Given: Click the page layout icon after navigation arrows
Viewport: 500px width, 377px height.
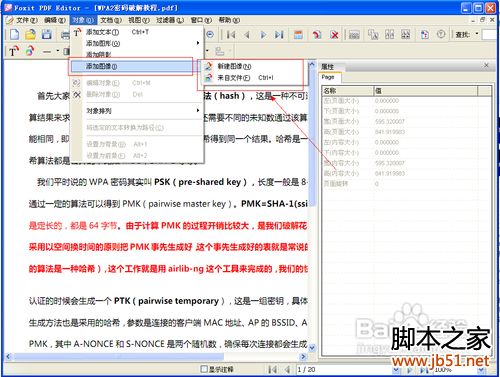Looking at the screenshot, I should (x=298, y=35).
